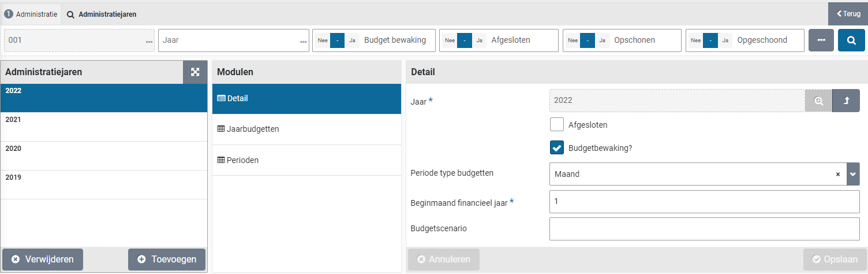Expand the Periode type budgetten dropdown arrow
Image resolution: width=868 pixels, height=274 pixels.
(x=853, y=174)
